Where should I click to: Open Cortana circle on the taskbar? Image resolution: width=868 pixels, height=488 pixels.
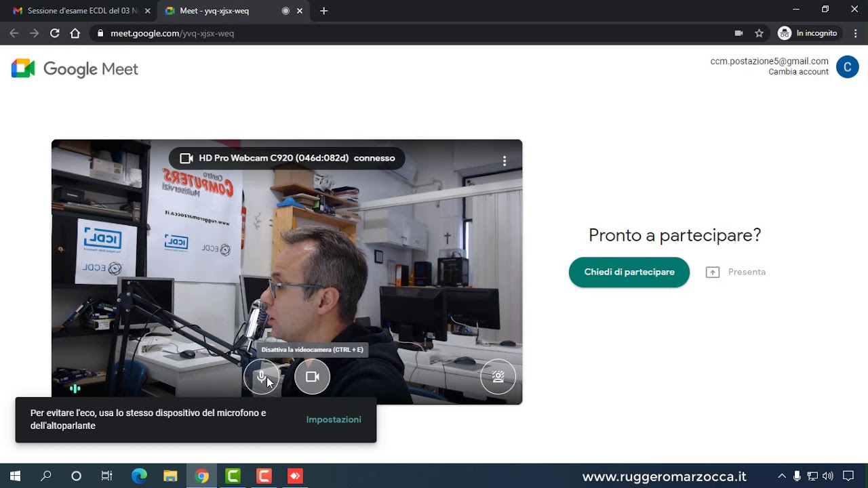tap(76, 476)
